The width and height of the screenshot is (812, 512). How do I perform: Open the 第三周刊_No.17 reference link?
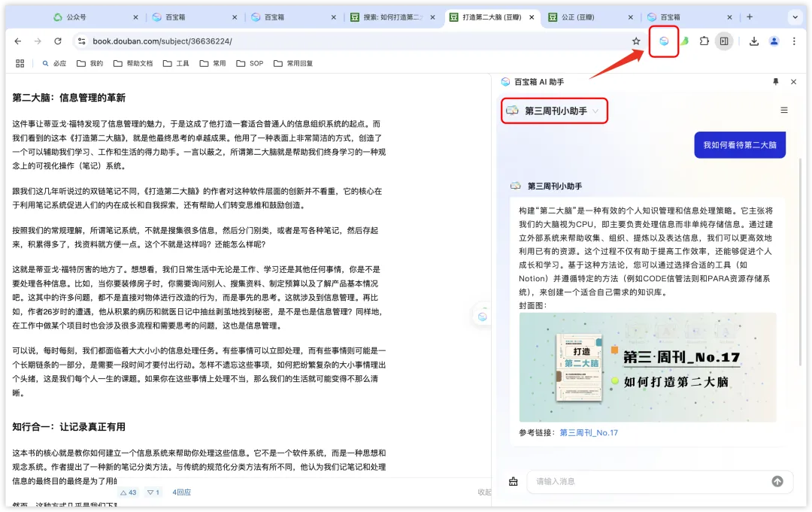pos(588,433)
